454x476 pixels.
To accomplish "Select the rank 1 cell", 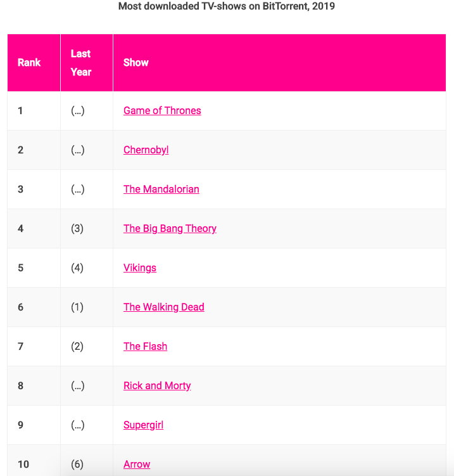I will tap(20, 110).
